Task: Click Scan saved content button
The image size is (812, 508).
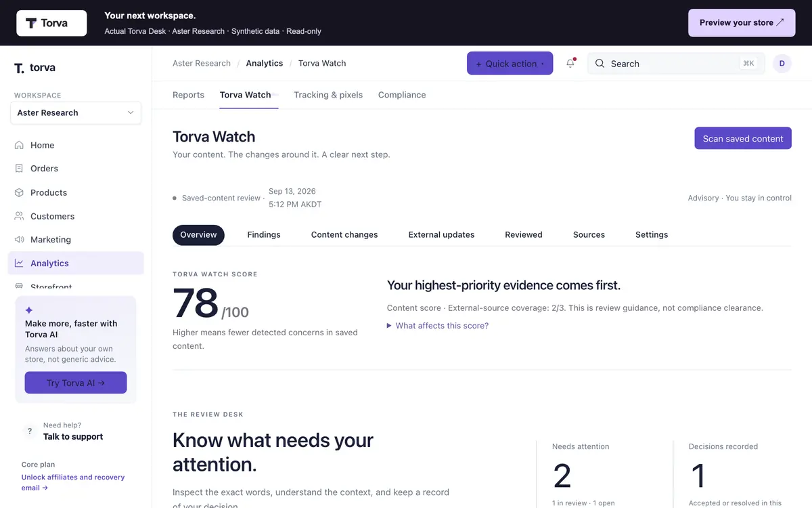Action: 743,138
